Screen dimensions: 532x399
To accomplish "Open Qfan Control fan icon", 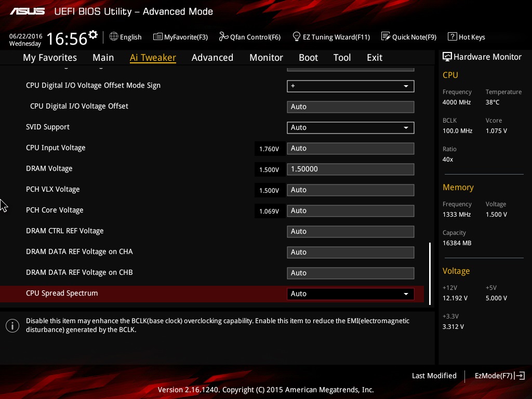I will click(x=223, y=37).
